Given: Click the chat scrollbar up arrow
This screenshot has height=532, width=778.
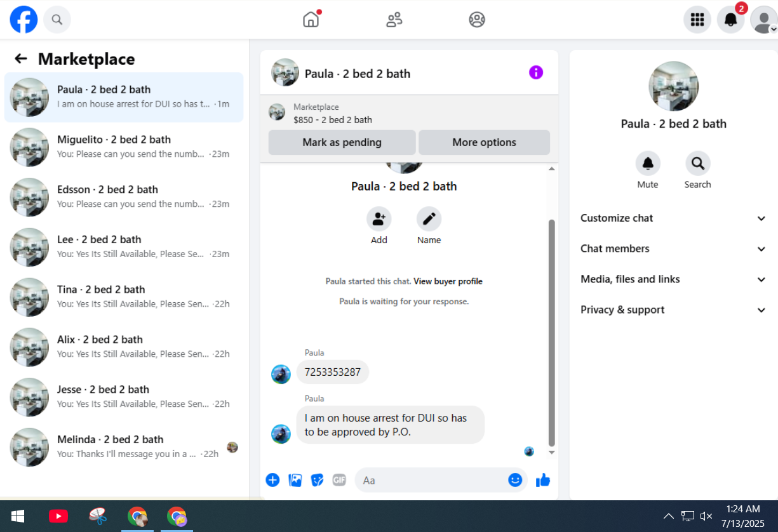Looking at the screenshot, I should (x=551, y=169).
